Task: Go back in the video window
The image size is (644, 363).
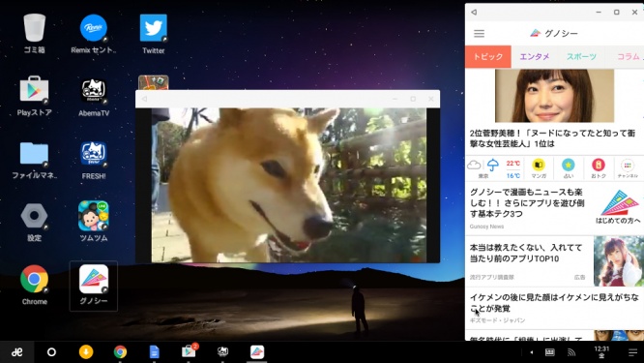Action: (144, 99)
